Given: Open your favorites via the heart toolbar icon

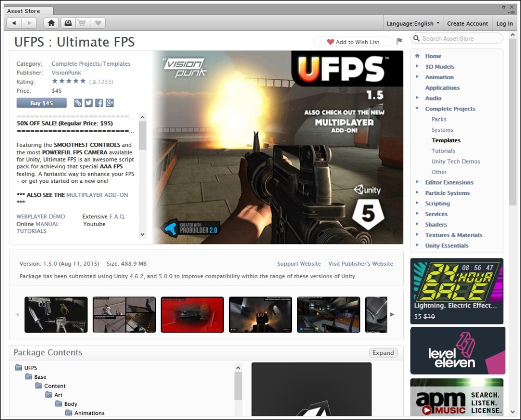Looking at the screenshot, I should [x=97, y=23].
